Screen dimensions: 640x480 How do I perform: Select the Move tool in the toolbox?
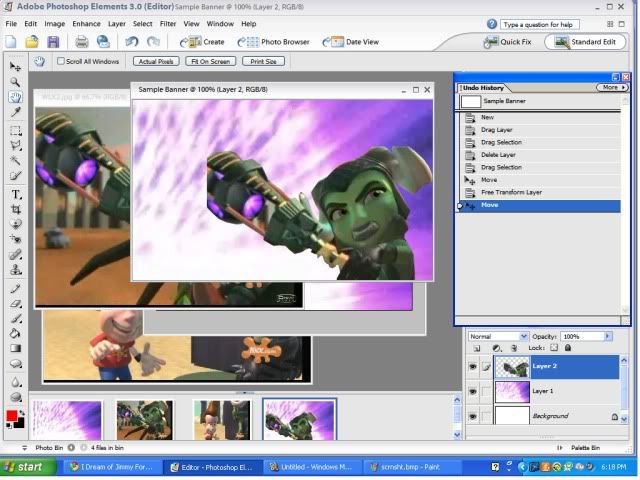pyautogui.click(x=15, y=65)
